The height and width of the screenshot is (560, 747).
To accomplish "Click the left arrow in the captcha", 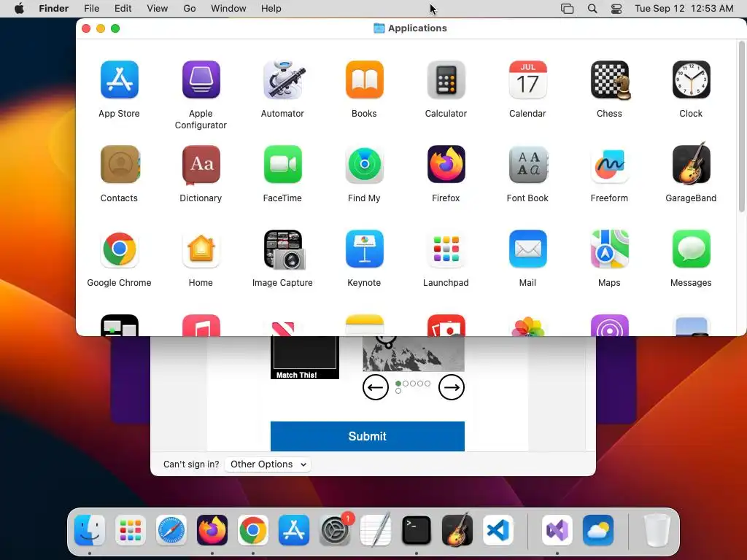I will [x=376, y=387].
